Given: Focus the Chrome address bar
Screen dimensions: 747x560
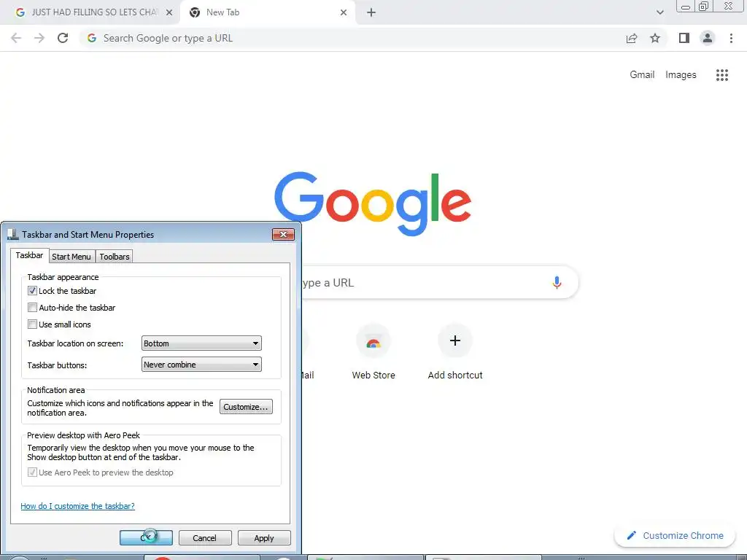Looking at the screenshot, I should pos(352,38).
